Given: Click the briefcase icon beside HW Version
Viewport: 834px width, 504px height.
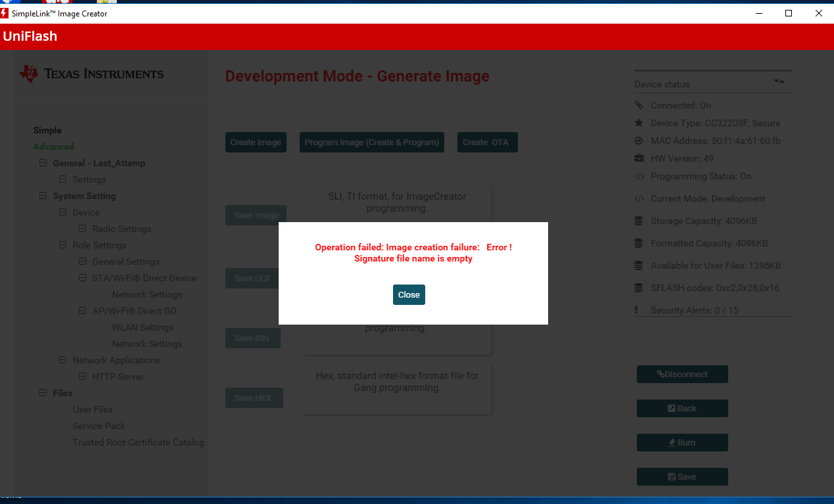Looking at the screenshot, I should tap(639, 158).
